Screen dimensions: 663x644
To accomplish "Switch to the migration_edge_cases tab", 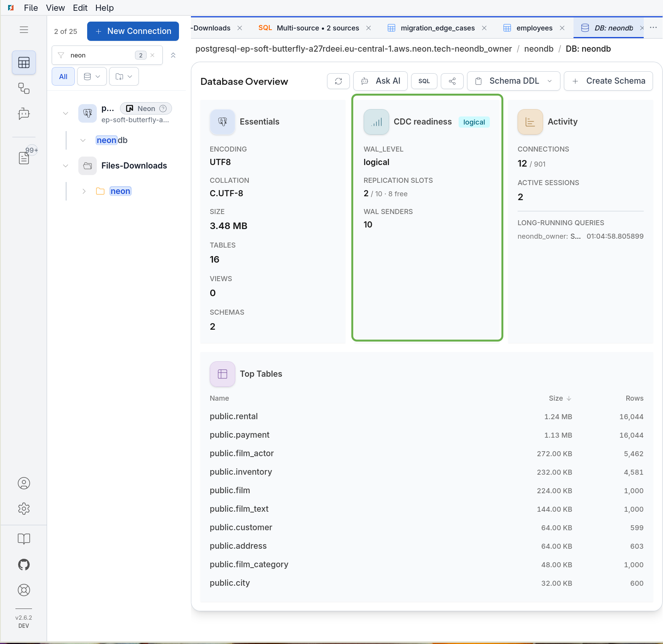I will tap(437, 28).
